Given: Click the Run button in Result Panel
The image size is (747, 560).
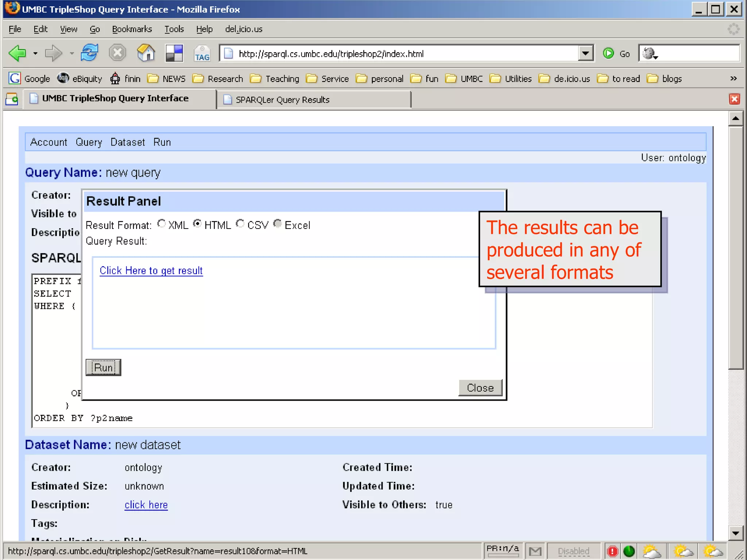Looking at the screenshot, I should pyautogui.click(x=103, y=367).
